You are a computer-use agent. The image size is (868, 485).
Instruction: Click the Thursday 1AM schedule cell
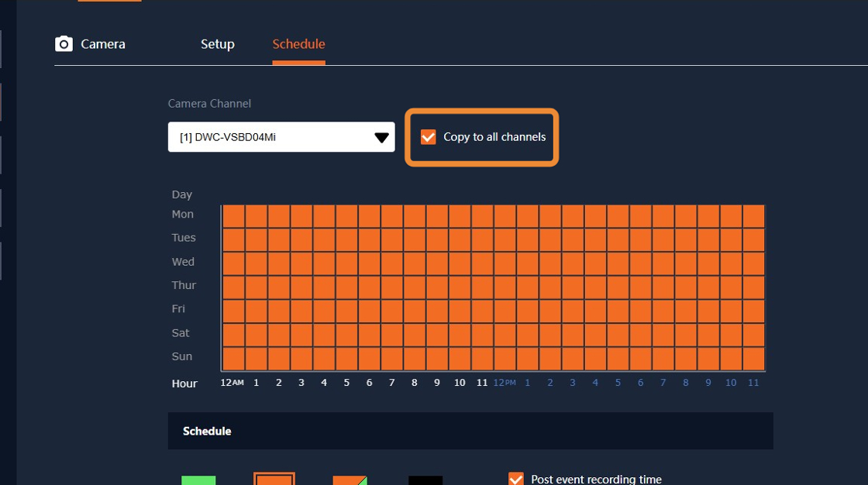pos(257,287)
